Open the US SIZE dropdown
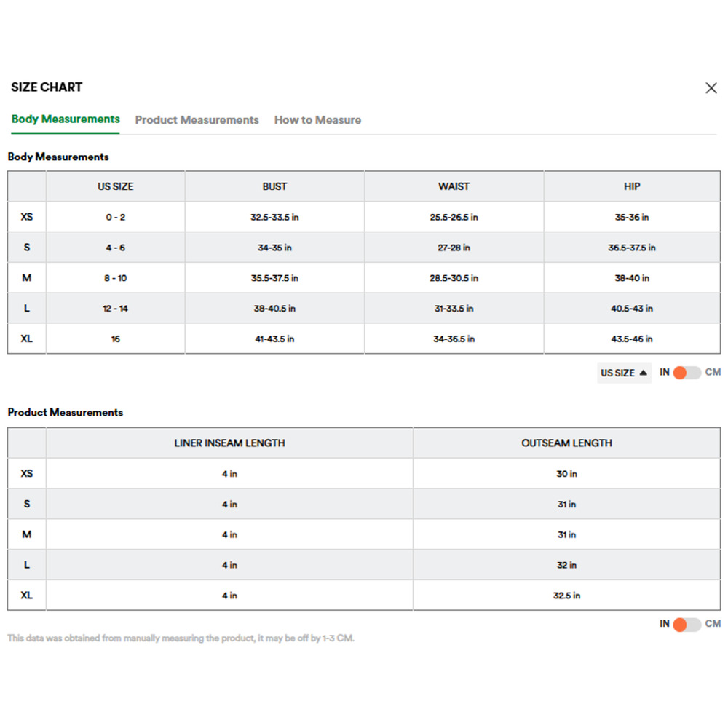This screenshot has height=728, width=728. pyautogui.click(x=624, y=373)
